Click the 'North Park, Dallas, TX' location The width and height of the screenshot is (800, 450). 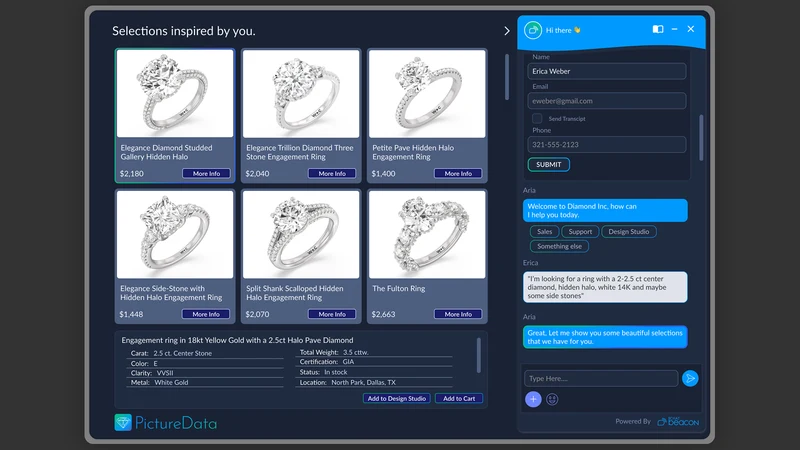363,382
